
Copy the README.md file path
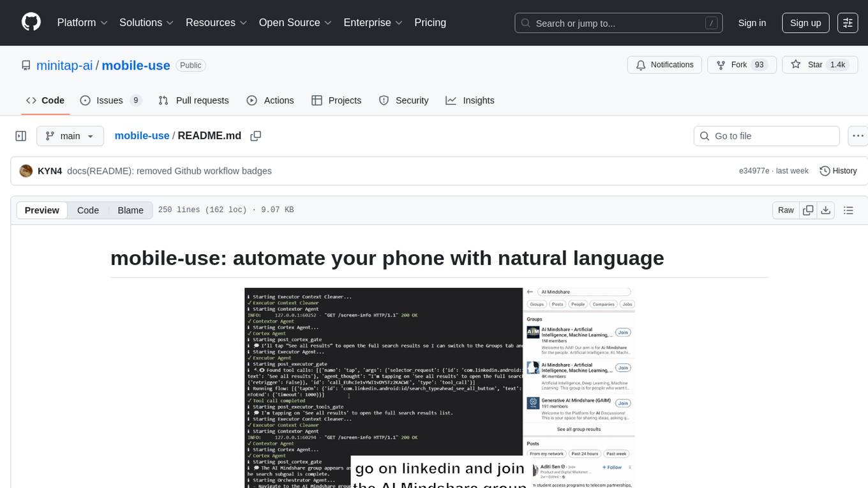256,136
